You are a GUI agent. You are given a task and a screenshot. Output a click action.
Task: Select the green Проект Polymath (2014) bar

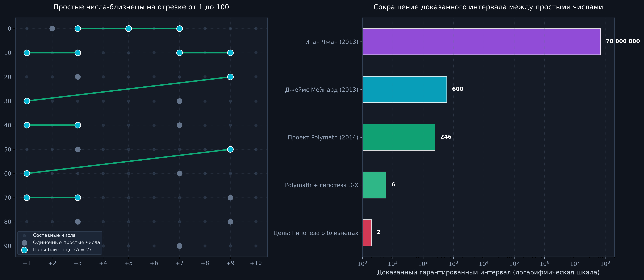[x=399, y=137]
